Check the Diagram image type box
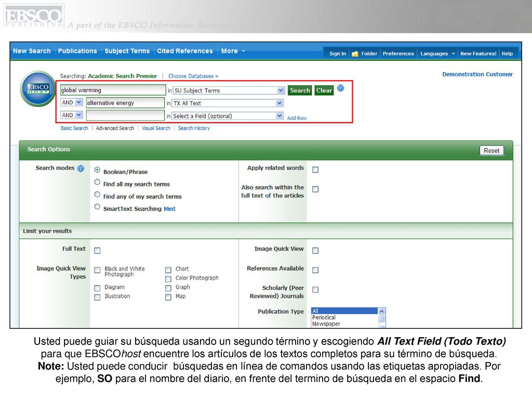The height and width of the screenshot is (399, 532). 97,288
